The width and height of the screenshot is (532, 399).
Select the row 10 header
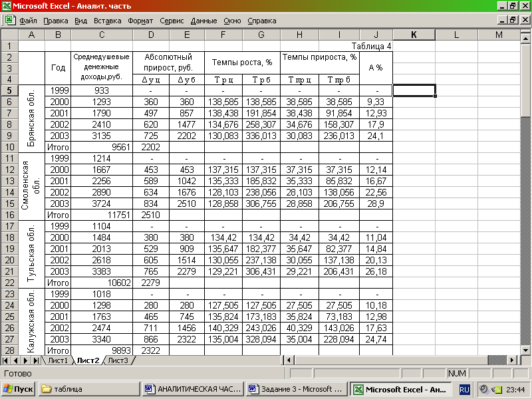click(x=9, y=147)
